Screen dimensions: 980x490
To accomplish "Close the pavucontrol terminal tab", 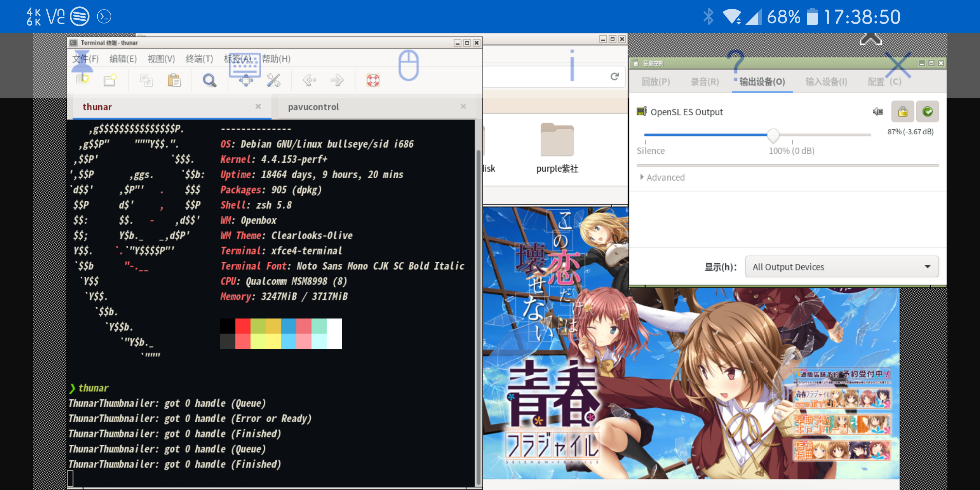I will [463, 107].
